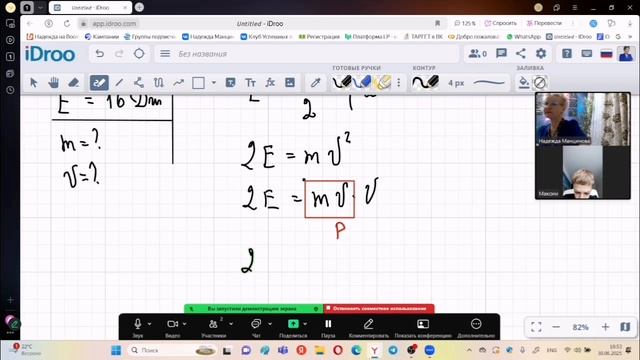Select the sticky note tool

pos(230,83)
